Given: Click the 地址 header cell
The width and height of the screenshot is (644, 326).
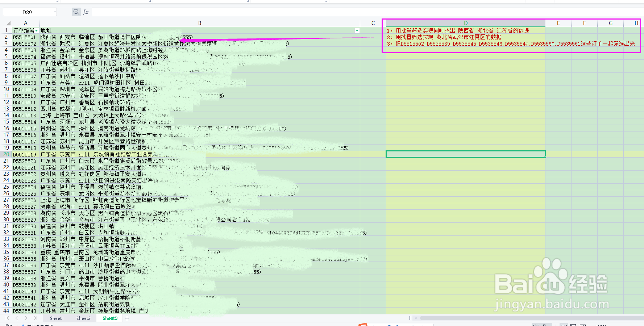Looking at the screenshot, I should [200, 30].
